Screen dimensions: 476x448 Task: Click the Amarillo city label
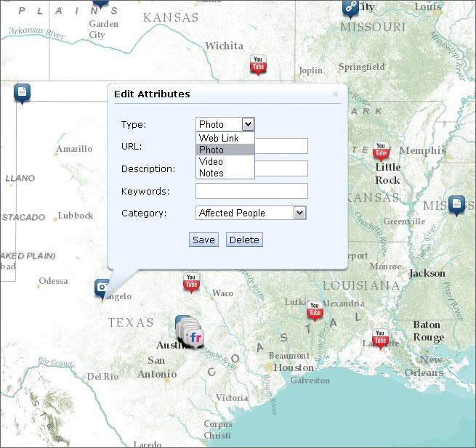(74, 149)
